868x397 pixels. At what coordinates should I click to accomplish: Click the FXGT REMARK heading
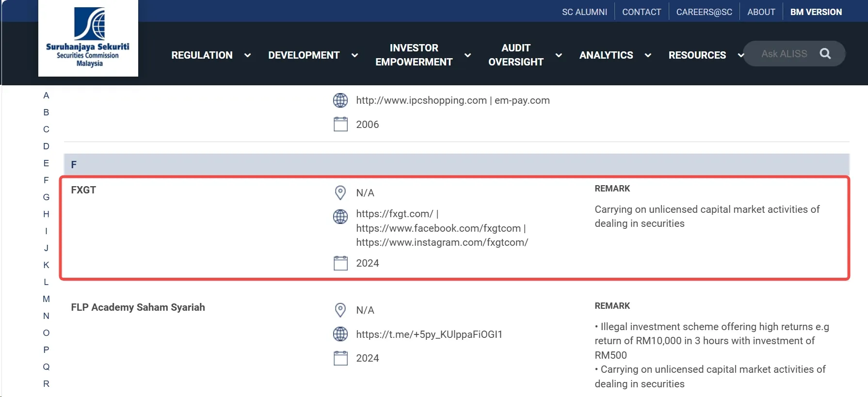point(612,189)
